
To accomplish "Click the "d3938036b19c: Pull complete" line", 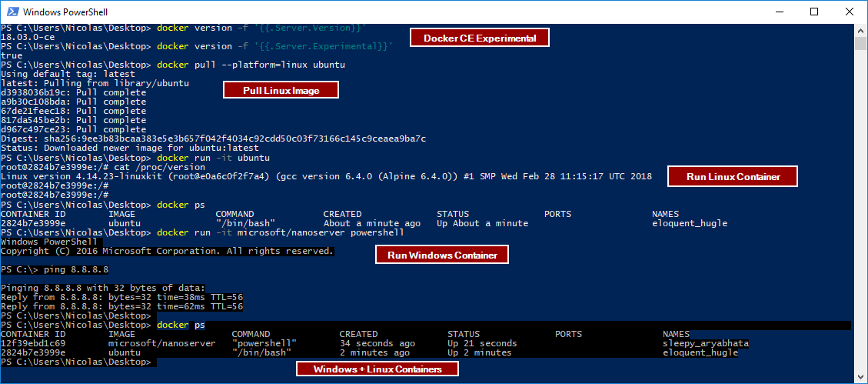I will point(74,93).
